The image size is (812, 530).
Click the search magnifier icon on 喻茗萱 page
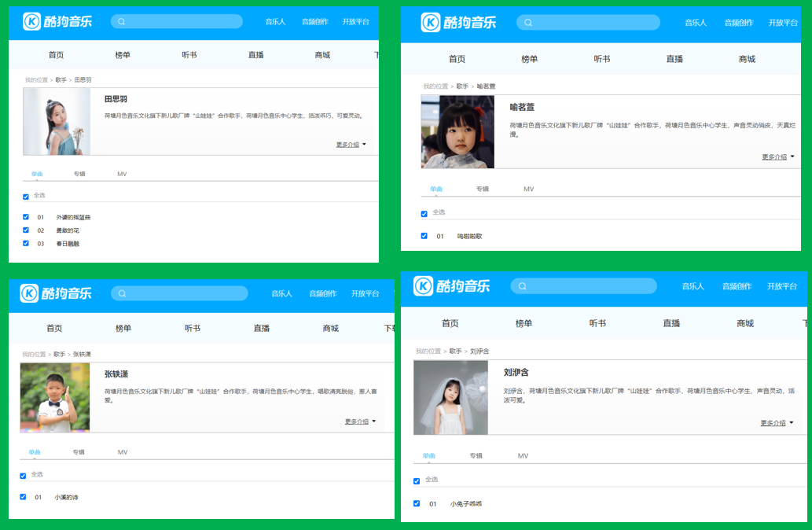pyautogui.click(x=527, y=23)
